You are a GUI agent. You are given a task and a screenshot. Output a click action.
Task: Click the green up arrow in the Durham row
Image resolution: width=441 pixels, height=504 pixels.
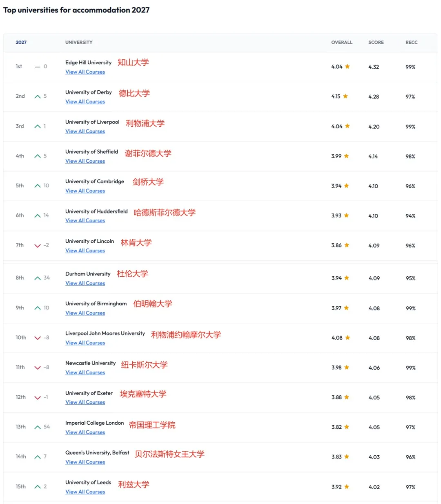coord(38,278)
